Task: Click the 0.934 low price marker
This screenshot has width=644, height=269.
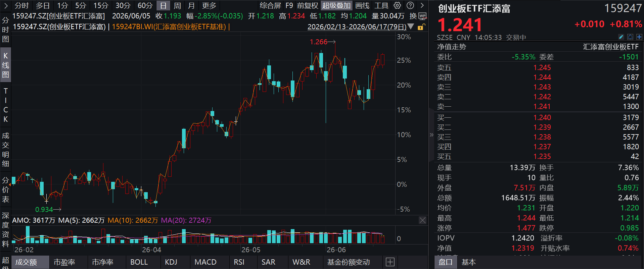Action: pos(44,209)
